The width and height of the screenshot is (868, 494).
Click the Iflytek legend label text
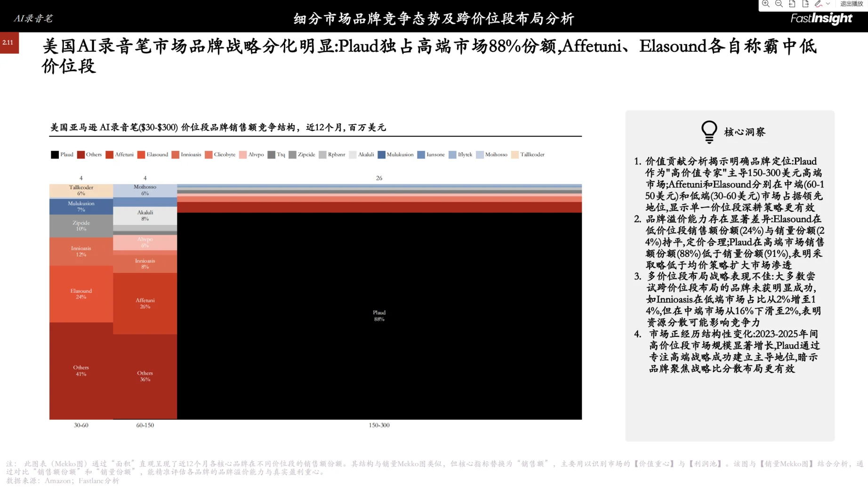click(465, 155)
